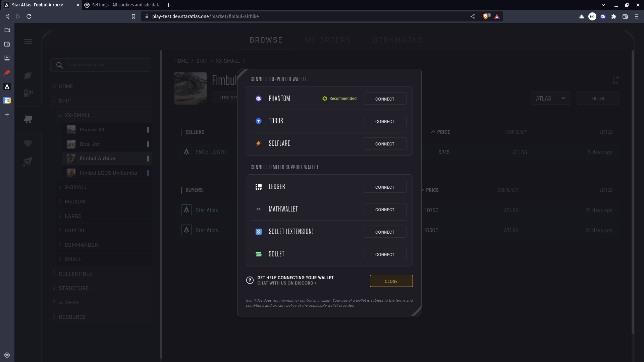Open the Brave wallet toolbar icon
The width and height of the screenshot is (644, 362).
coord(625,16)
